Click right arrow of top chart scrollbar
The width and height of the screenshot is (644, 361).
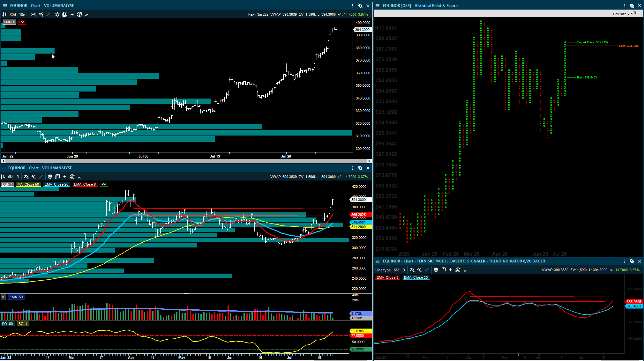[369, 161]
